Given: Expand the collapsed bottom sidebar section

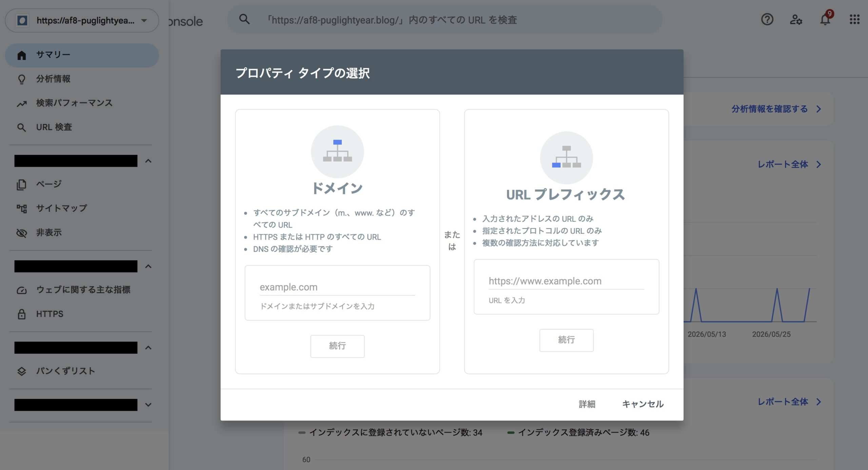Looking at the screenshot, I should point(148,405).
